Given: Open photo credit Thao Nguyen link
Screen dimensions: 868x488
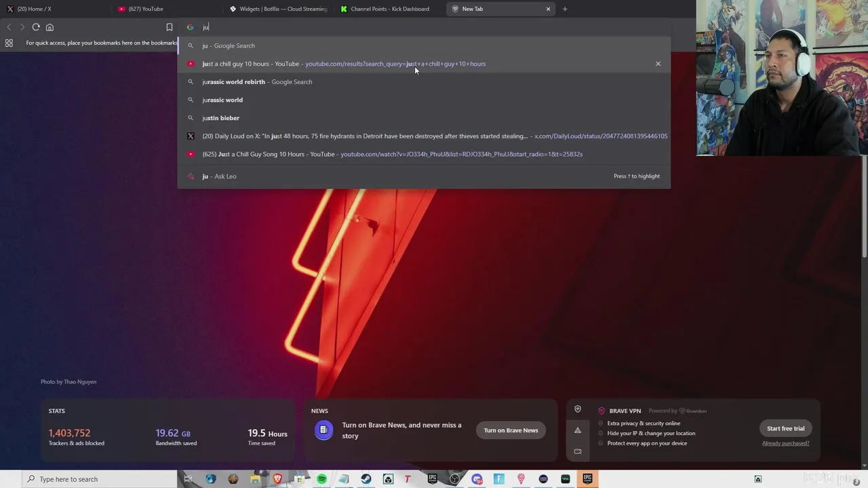Looking at the screenshot, I should coord(68,382).
